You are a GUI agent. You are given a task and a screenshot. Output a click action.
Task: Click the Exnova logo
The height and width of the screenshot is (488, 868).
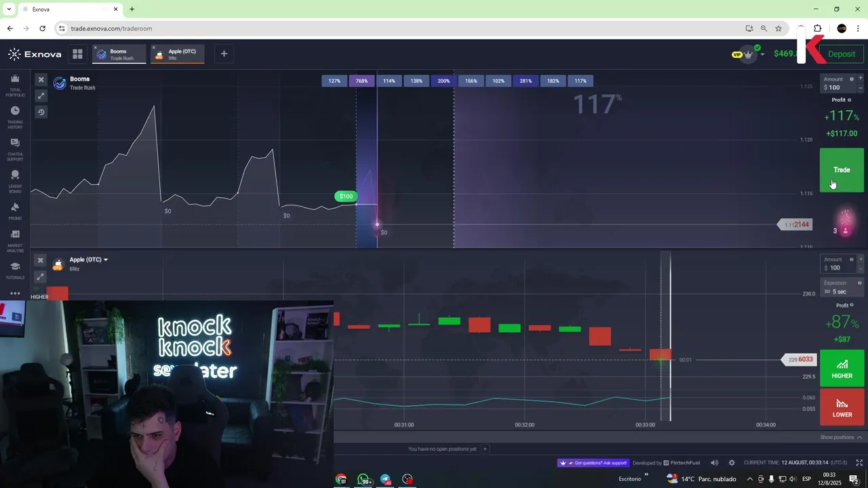coord(35,54)
